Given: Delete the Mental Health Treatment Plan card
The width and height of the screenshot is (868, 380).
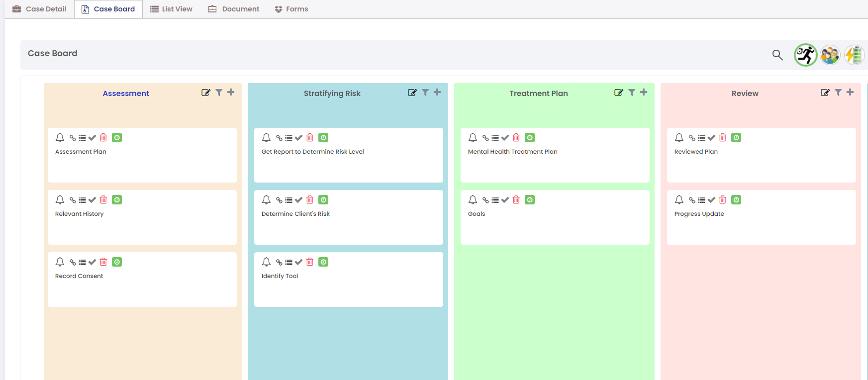Looking at the screenshot, I should click(x=516, y=137).
